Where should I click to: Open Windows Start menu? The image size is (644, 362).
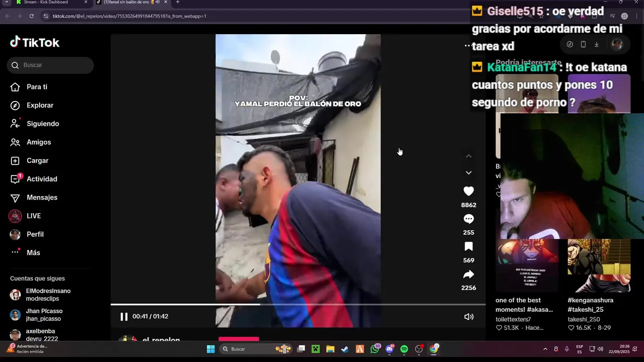(211, 349)
